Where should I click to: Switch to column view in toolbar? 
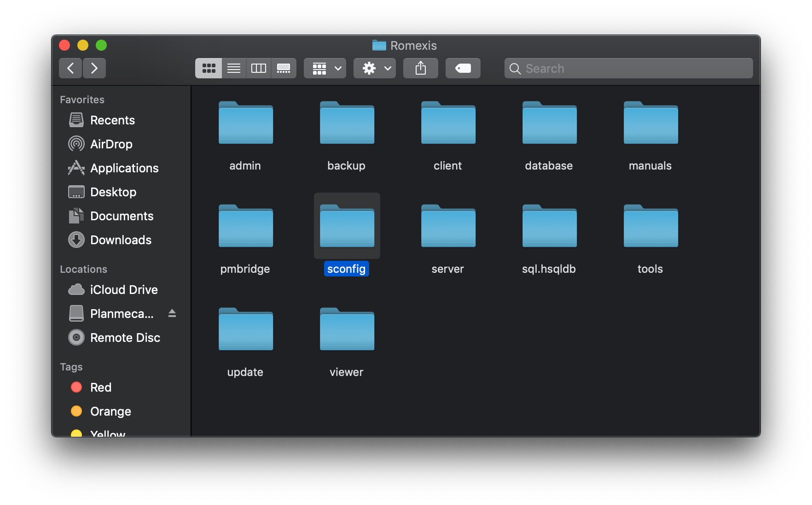pyautogui.click(x=259, y=68)
